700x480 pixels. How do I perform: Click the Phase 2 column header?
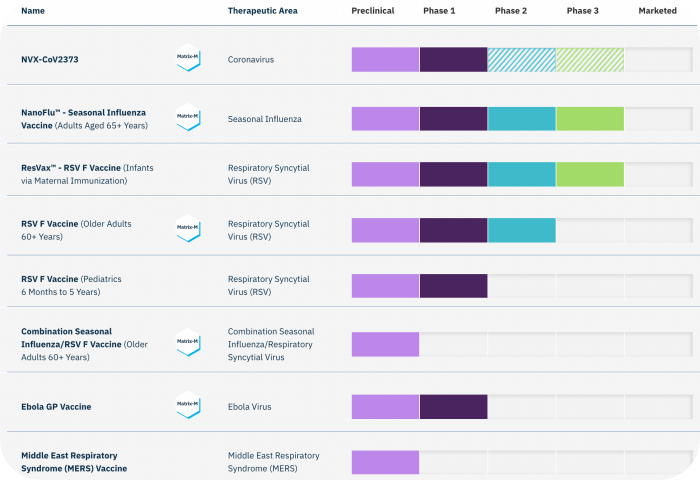(x=511, y=11)
